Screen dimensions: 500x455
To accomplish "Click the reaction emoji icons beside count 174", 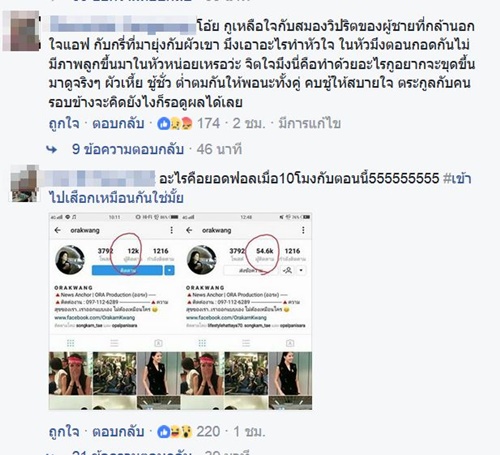I will 175,124.
